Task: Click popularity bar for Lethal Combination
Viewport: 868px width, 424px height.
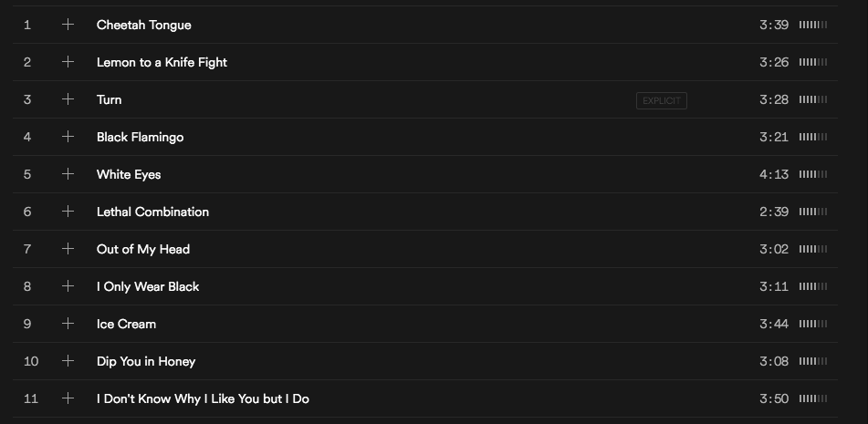Action: (812, 212)
